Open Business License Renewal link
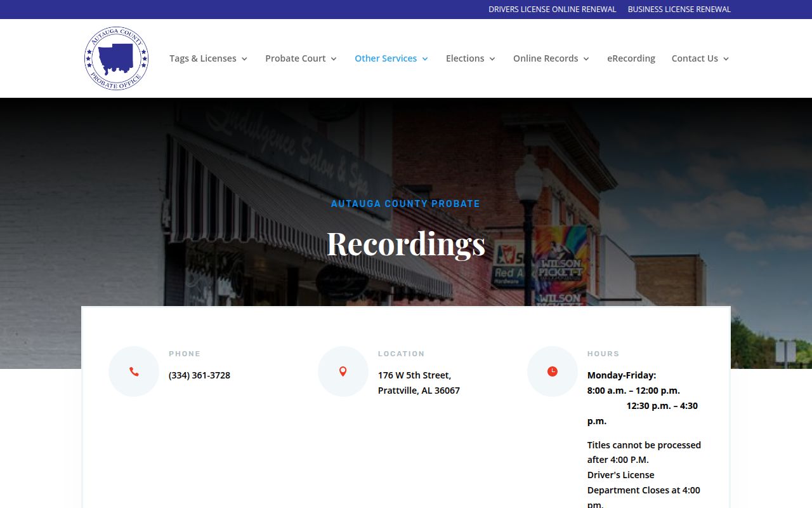This screenshot has height=508, width=812. click(679, 10)
